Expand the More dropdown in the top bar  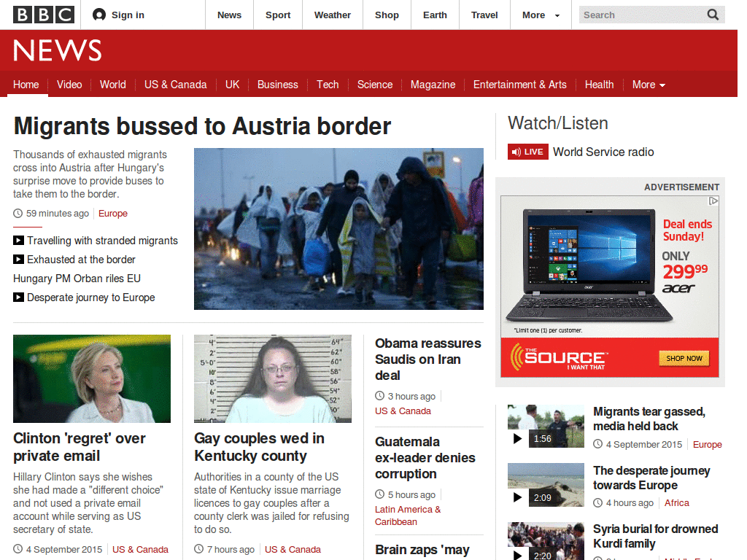point(540,15)
